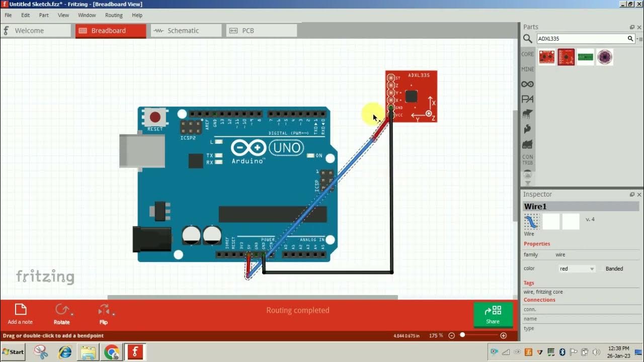The image size is (644, 362).
Task: Switch to the Schematic tab
Action: click(186, 31)
